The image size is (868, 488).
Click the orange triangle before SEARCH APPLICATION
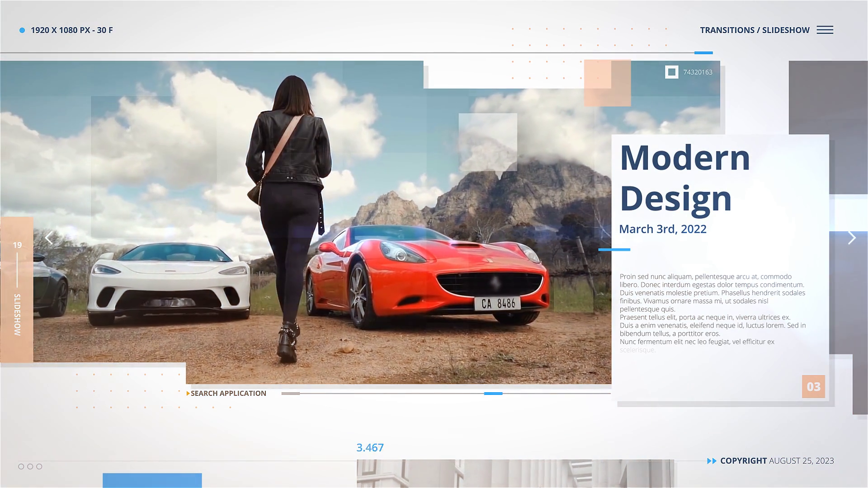pyautogui.click(x=188, y=394)
